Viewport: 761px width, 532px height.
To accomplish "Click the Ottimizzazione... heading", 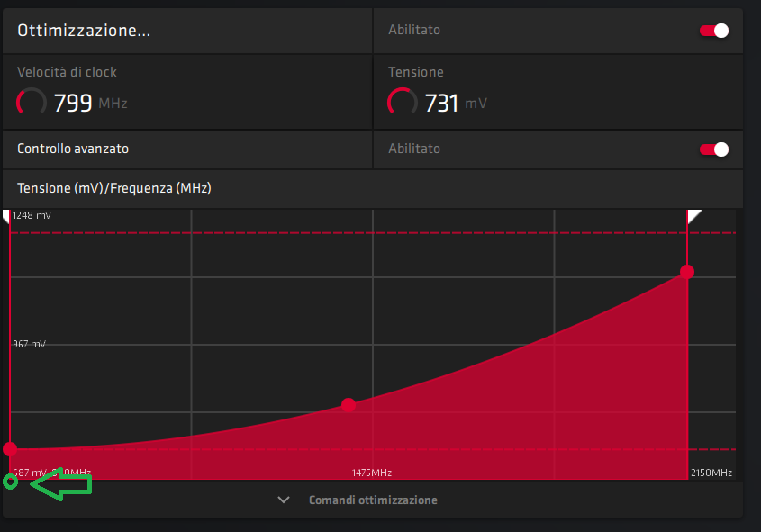I will tap(84, 31).
